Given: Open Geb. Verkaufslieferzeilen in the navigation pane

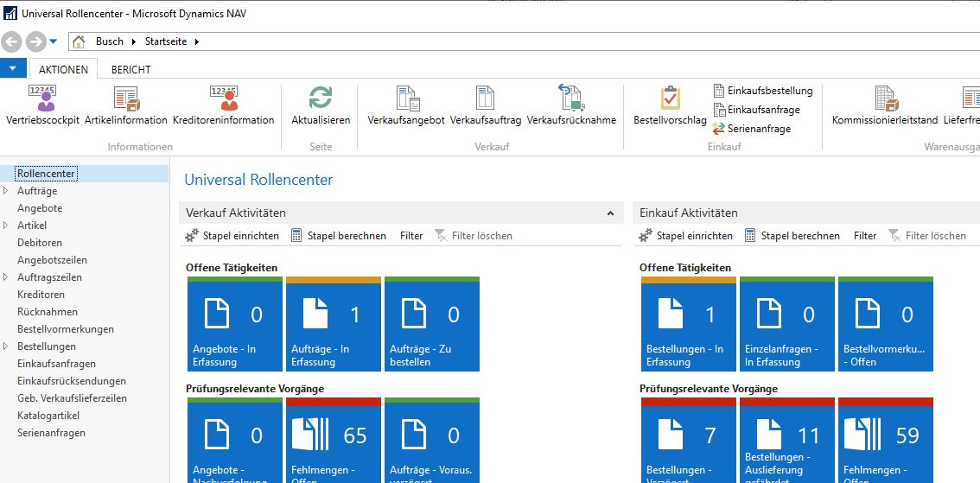Looking at the screenshot, I should coord(73,398).
